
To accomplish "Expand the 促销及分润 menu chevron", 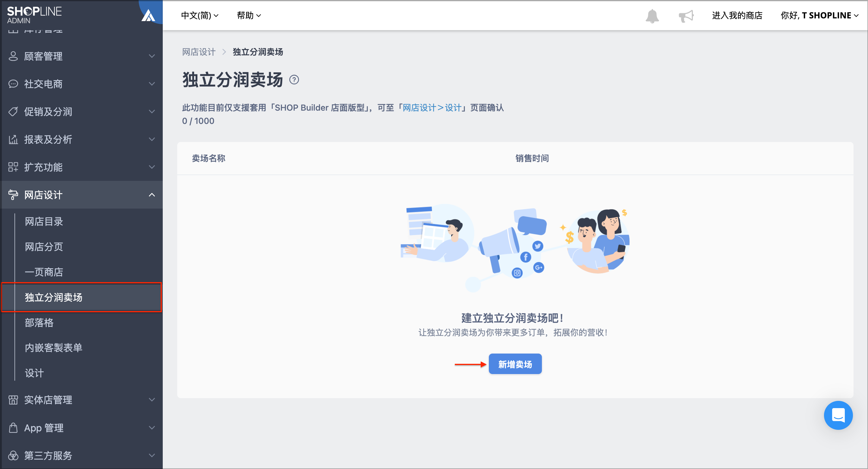I will pyautogui.click(x=152, y=112).
